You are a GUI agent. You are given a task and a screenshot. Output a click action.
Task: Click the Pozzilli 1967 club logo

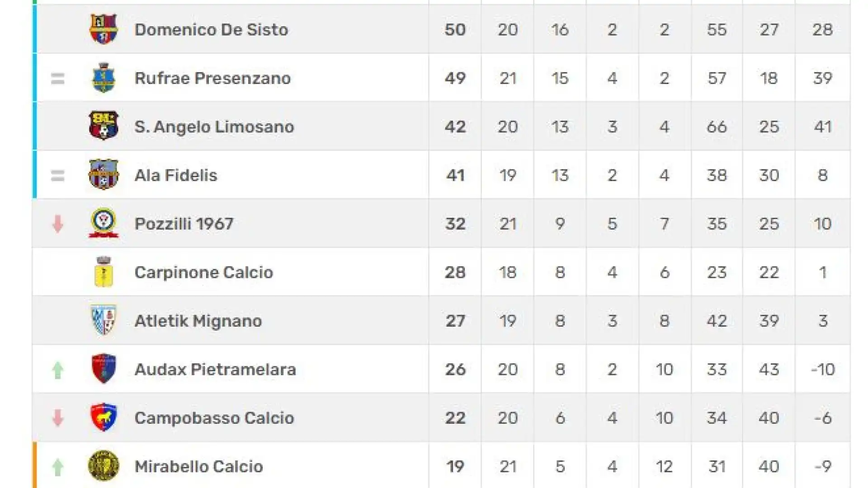click(104, 223)
